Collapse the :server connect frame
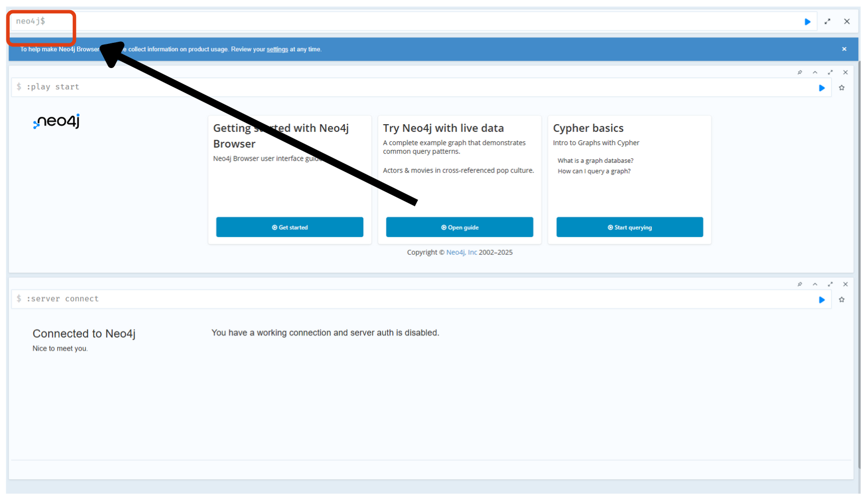The width and height of the screenshot is (868, 500). [815, 284]
